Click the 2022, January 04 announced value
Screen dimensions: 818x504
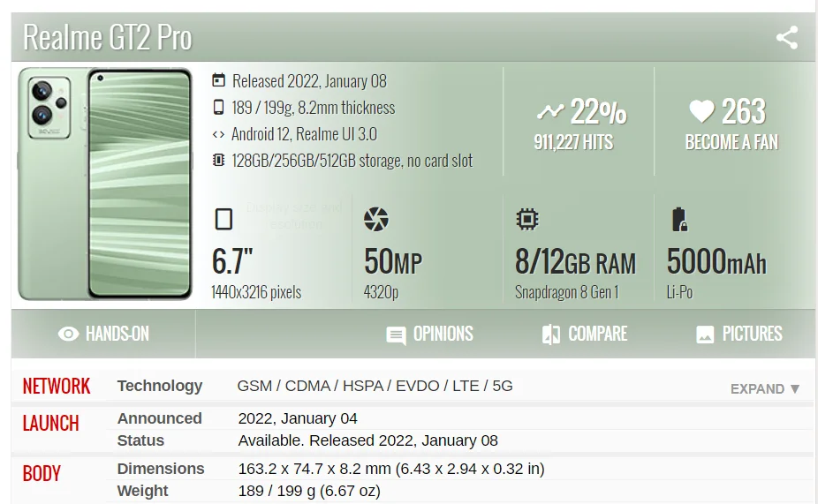pos(298,418)
